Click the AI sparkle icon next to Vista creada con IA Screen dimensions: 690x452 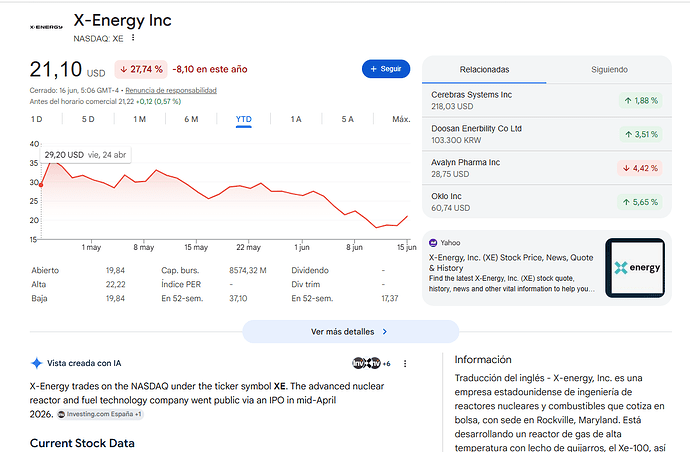click(x=37, y=363)
